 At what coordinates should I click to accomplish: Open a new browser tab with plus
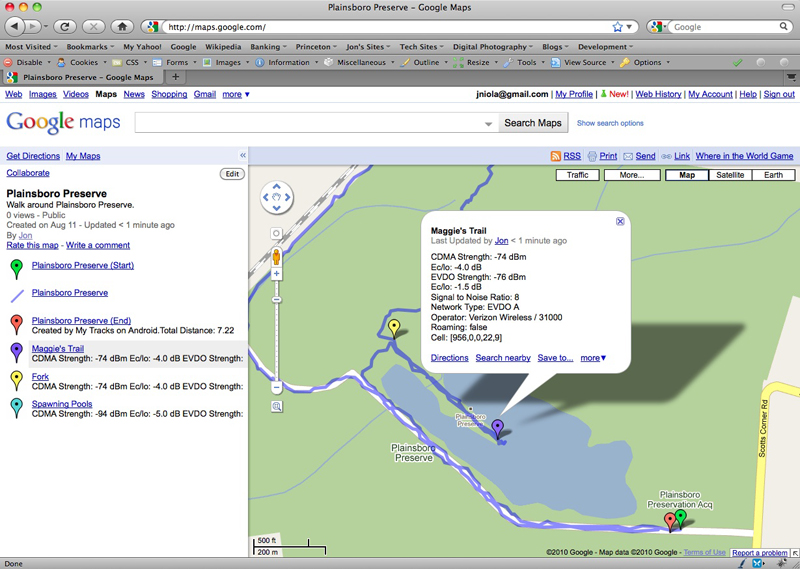pyautogui.click(x=176, y=77)
